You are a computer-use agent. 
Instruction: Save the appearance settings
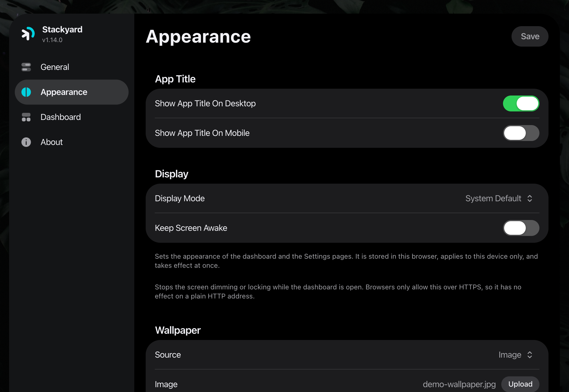click(530, 36)
